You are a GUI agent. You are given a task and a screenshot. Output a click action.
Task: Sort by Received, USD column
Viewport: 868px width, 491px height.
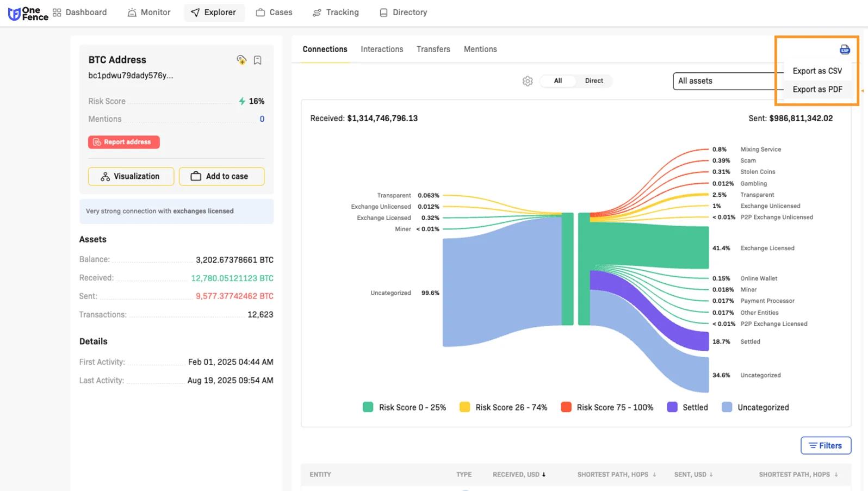tap(519, 475)
